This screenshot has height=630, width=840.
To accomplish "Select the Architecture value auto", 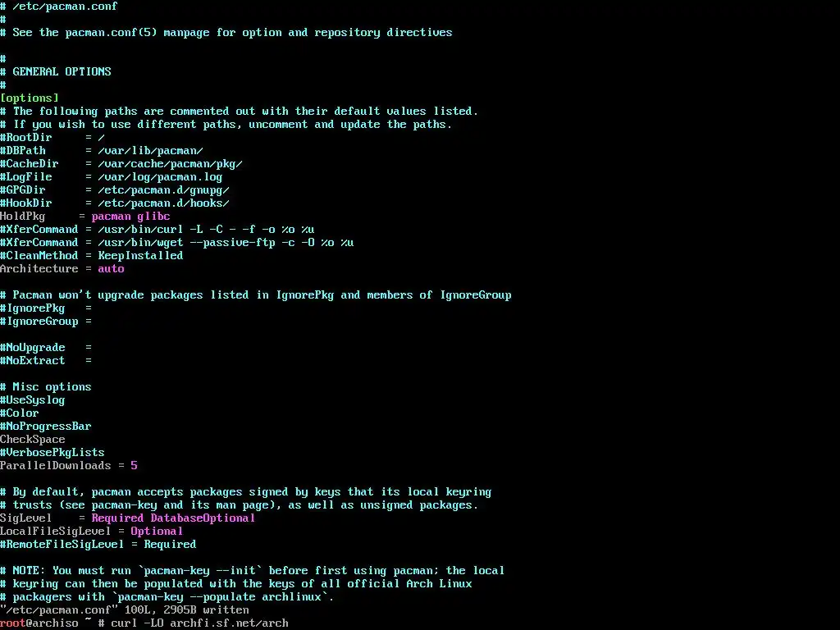I will [x=111, y=269].
